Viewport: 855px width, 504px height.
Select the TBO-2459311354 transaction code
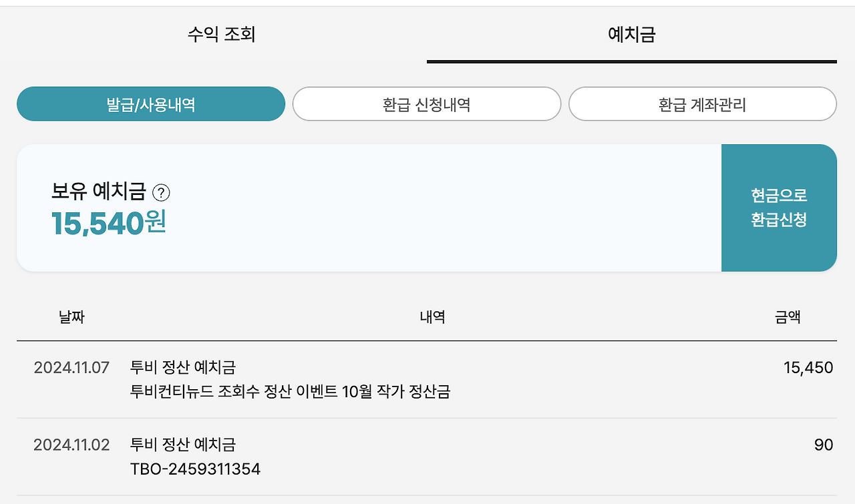pos(195,469)
